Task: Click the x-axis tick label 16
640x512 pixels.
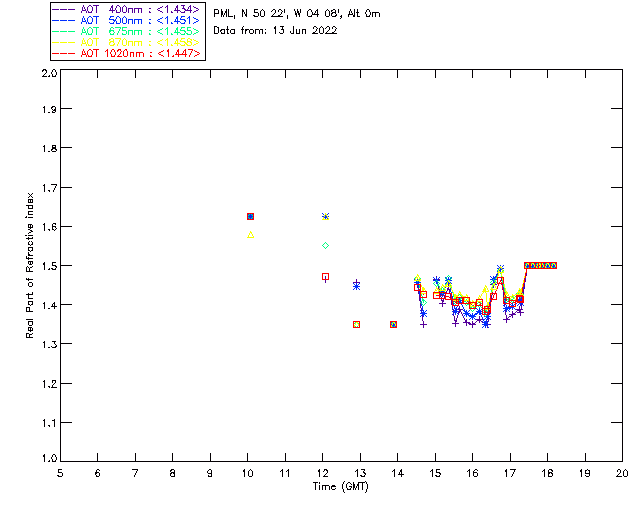Action: tap(472, 473)
